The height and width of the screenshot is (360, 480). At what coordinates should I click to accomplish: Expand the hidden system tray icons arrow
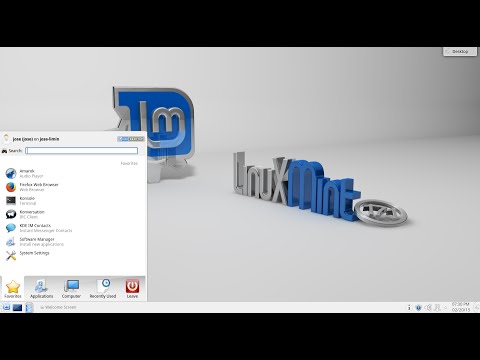pyautogui.click(x=446, y=308)
